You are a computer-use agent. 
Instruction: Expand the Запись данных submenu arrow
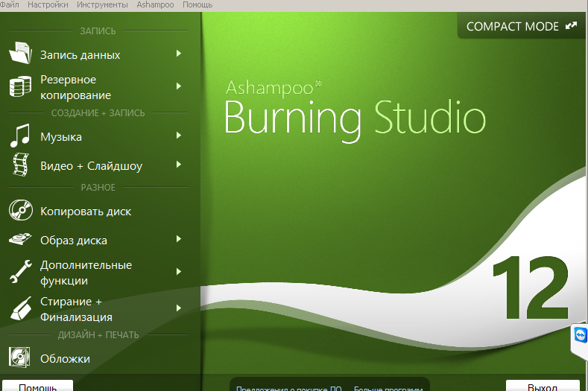click(x=179, y=54)
